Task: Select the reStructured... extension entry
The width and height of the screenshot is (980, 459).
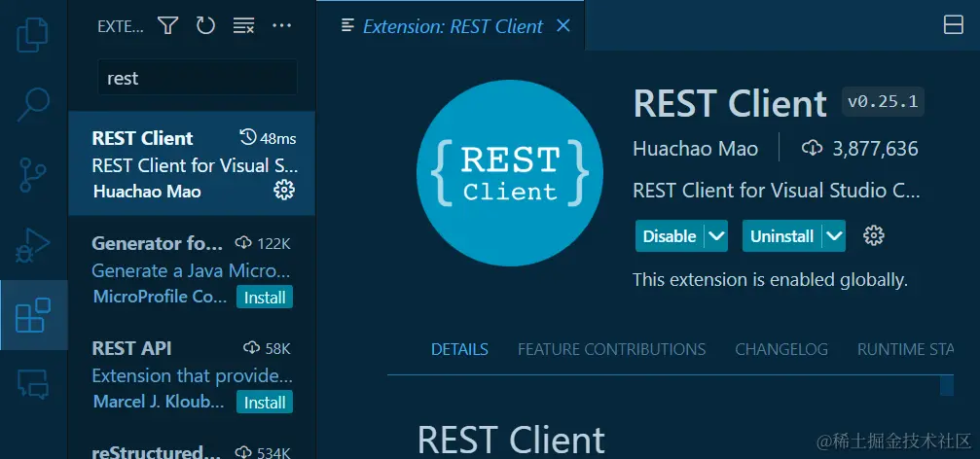Action: tap(192, 444)
